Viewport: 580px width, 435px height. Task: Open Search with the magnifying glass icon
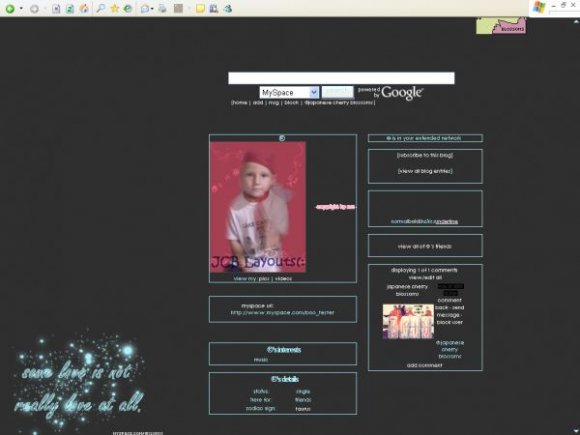[101, 8]
